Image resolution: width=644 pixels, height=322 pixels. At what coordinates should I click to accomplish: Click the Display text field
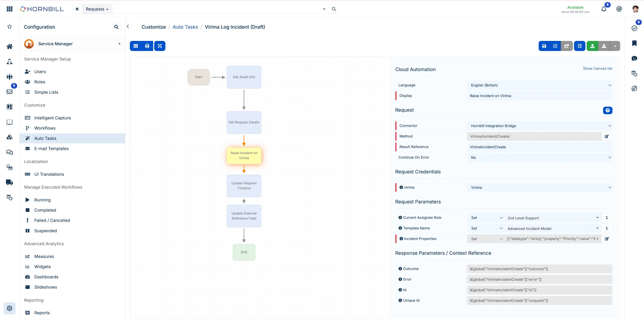point(539,96)
